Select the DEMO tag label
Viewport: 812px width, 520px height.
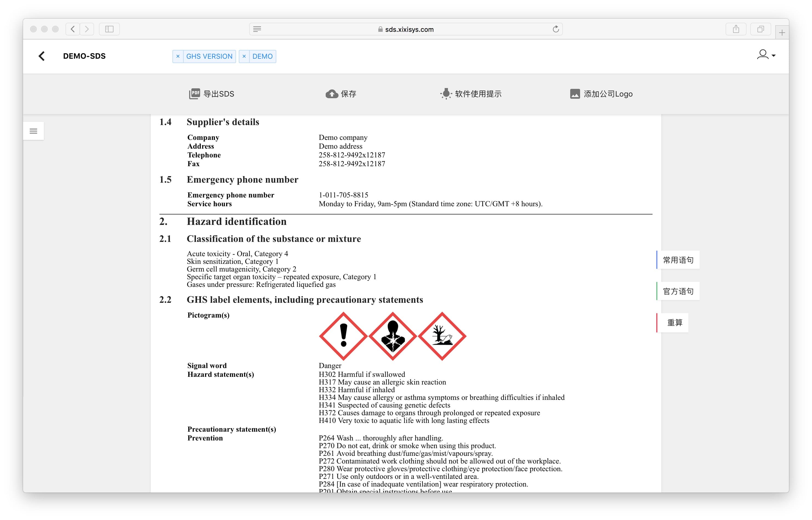coord(262,56)
